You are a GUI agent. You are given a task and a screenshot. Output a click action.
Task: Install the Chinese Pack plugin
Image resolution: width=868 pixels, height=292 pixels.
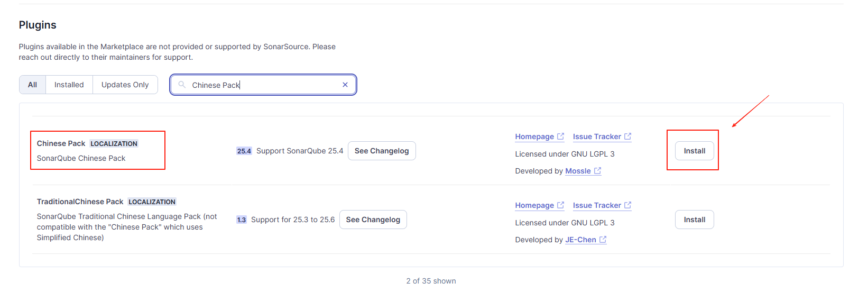(x=694, y=151)
